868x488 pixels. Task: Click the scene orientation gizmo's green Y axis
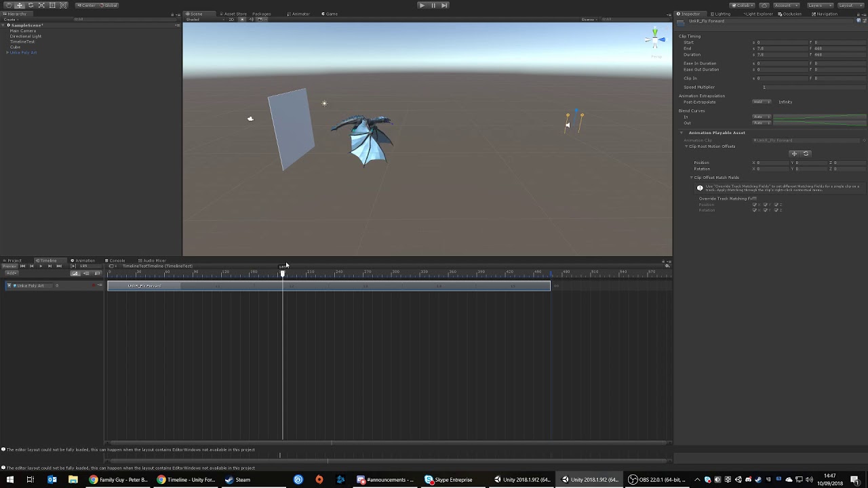tap(655, 32)
